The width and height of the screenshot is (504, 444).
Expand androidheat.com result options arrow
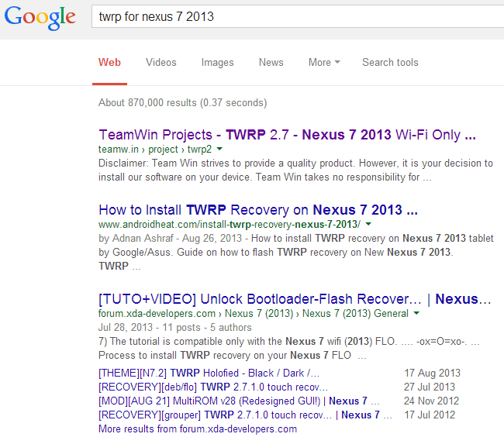pyautogui.click(x=368, y=224)
